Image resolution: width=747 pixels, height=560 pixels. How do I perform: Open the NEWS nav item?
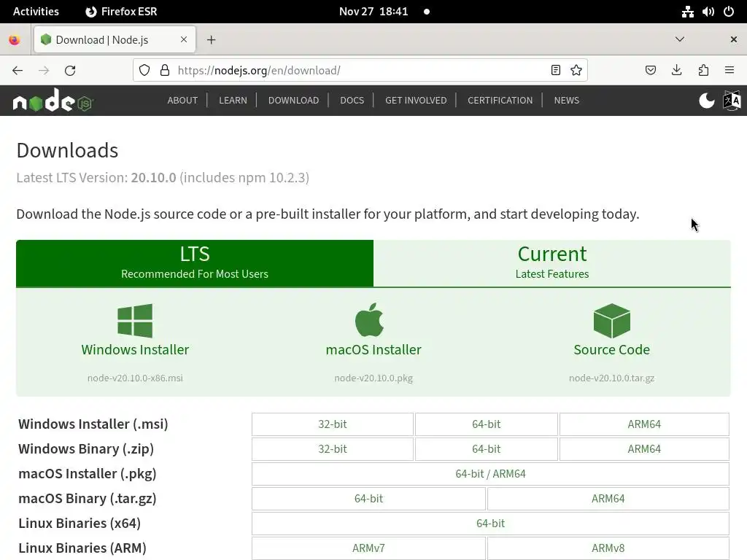tap(566, 101)
